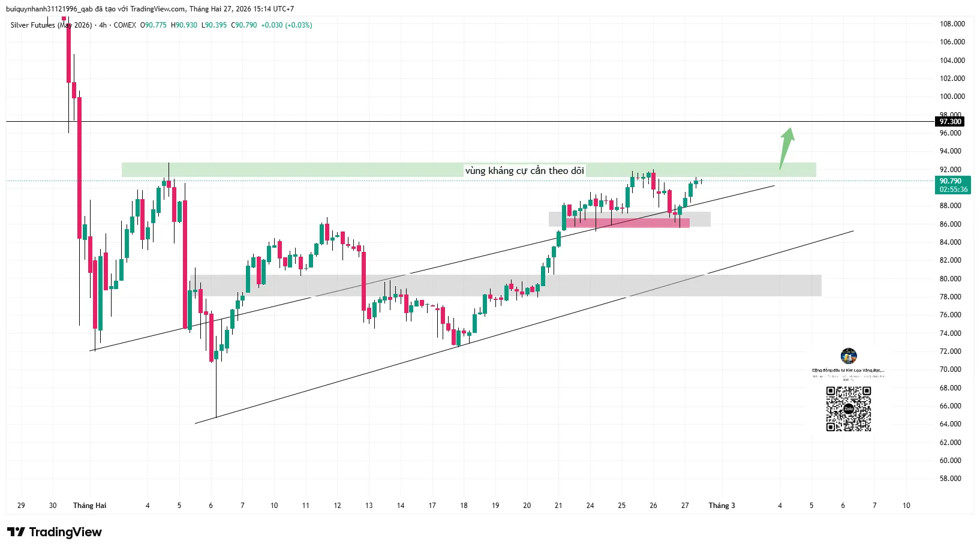Click the 97.300 price label on axis

coord(950,122)
